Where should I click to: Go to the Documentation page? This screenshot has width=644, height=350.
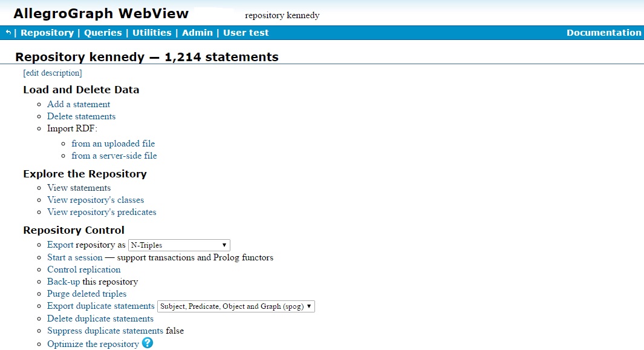603,33
